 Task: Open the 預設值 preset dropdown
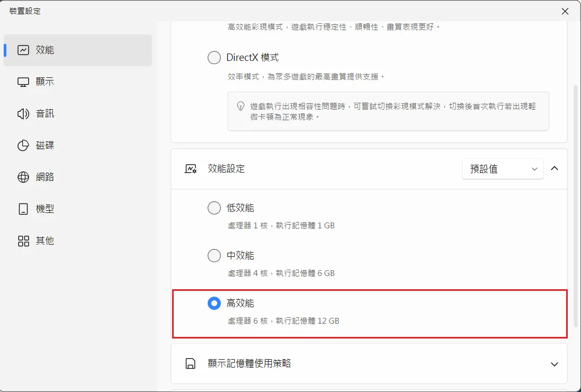pyautogui.click(x=502, y=168)
